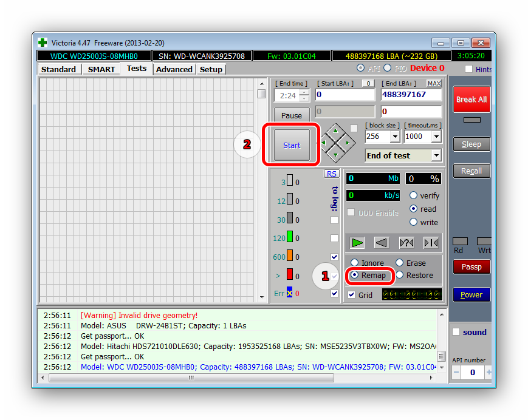Viewport: 528px width, 420px height.
Task: Click the up arrow in diamond navigator
Action: click(x=334, y=130)
